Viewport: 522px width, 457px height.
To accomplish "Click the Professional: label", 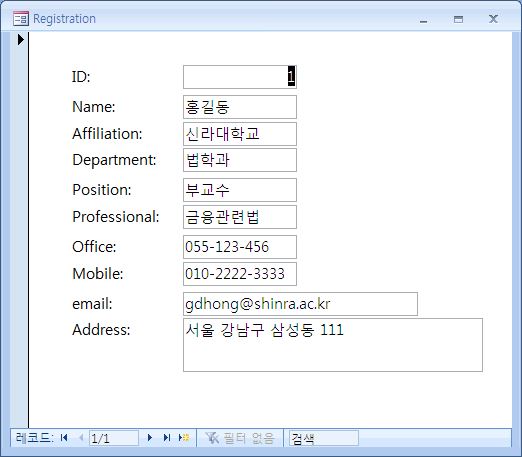I will [116, 217].
